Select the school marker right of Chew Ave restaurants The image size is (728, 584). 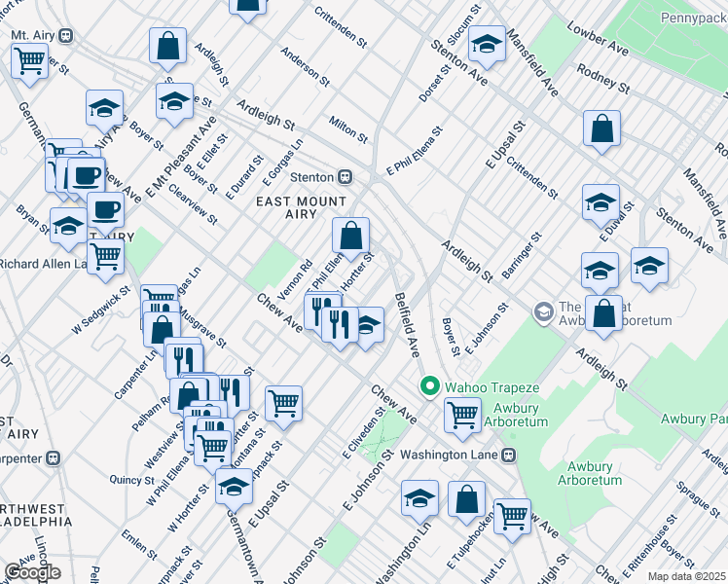(x=371, y=327)
